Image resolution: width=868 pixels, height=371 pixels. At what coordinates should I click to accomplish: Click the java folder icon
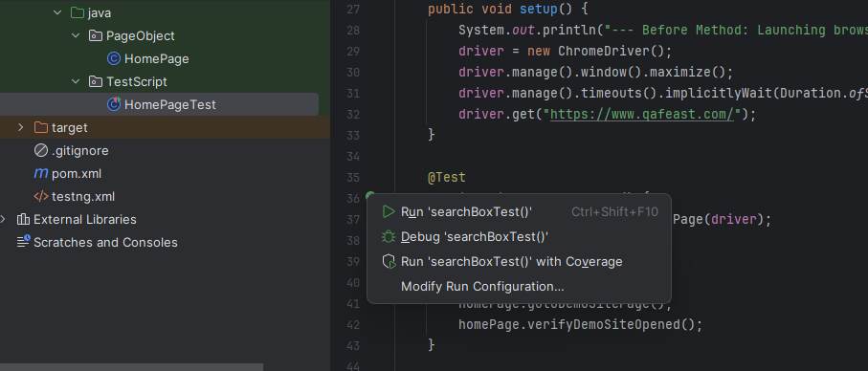point(78,12)
